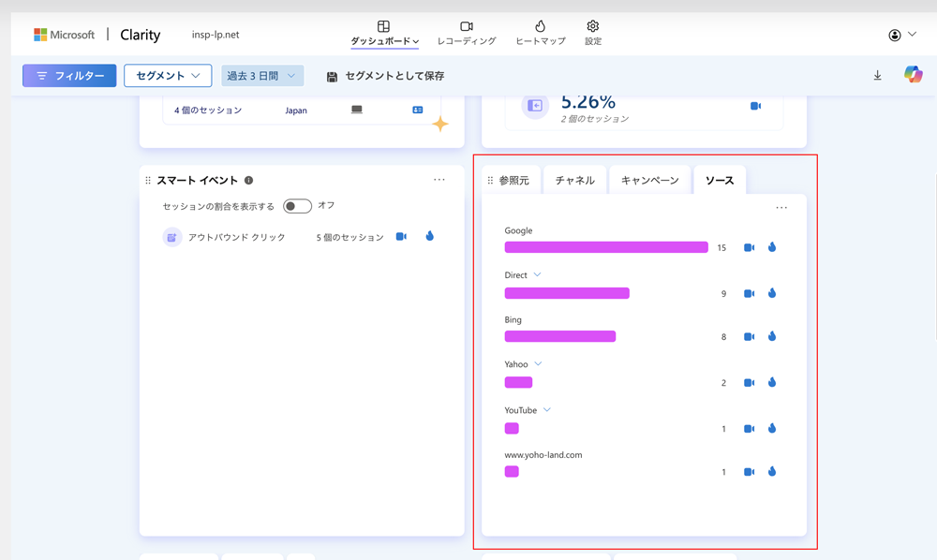This screenshot has width=937, height=560.
Task: Click the PC device icon in Japan row
Action: [x=357, y=110]
